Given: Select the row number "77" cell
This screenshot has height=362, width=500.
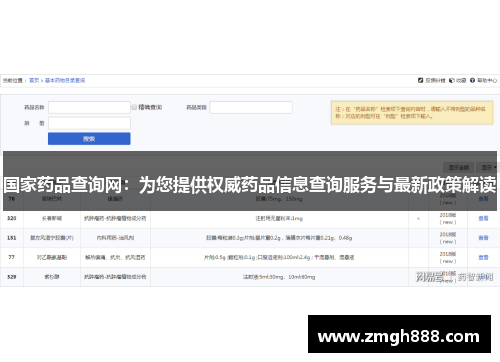Looking at the screenshot, I should 12,257.
